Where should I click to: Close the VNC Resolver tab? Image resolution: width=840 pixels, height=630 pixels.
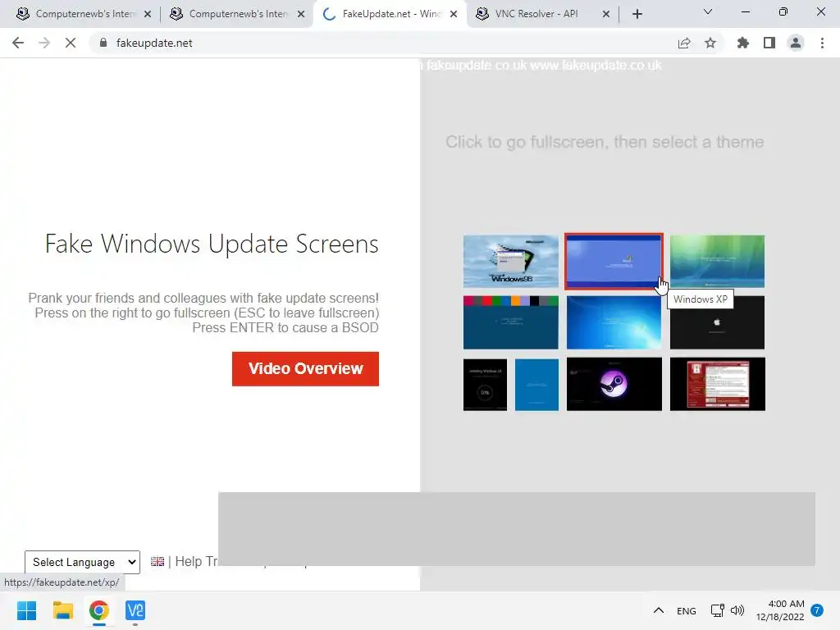click(606, 14)
